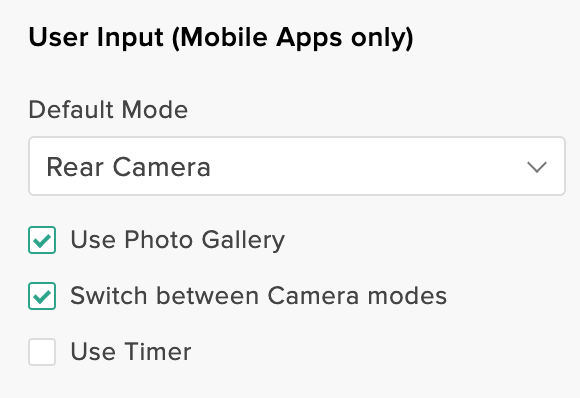Disable Switch between Camera modes option
580x398 pixels.
click(42, 296)
